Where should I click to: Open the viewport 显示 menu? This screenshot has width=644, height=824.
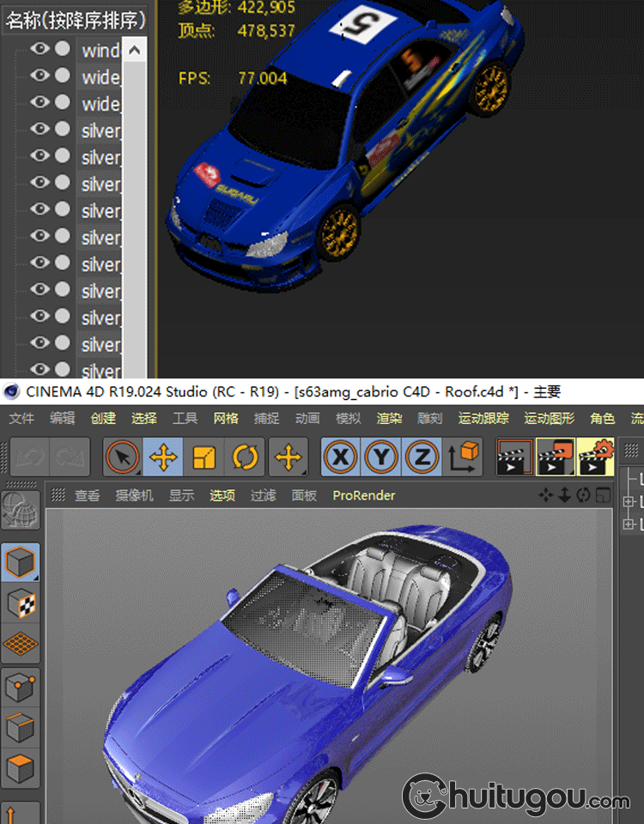pyautogui.click(x=181, y=495)
